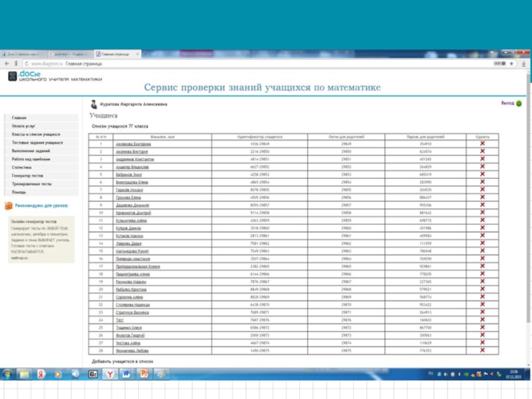Remove Филатов Георгий using red X

[482, 335]
